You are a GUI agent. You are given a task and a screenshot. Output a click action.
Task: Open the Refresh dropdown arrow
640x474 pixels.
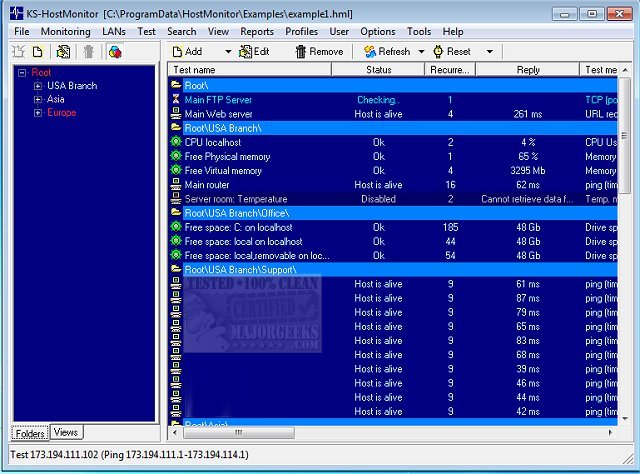pyautogui.click(x=421, y=51)
